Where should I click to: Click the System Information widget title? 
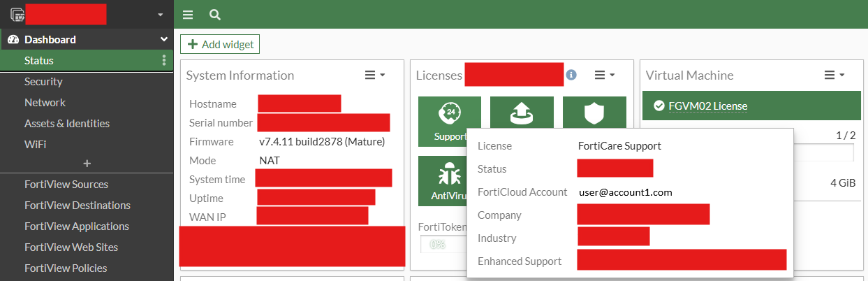[240, 75]
